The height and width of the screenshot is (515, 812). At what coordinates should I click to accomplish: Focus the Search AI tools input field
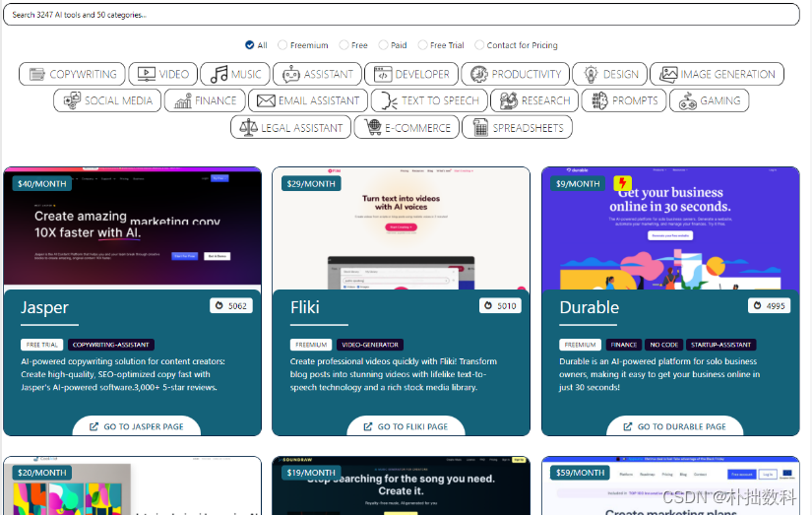(x=402, y=15)
